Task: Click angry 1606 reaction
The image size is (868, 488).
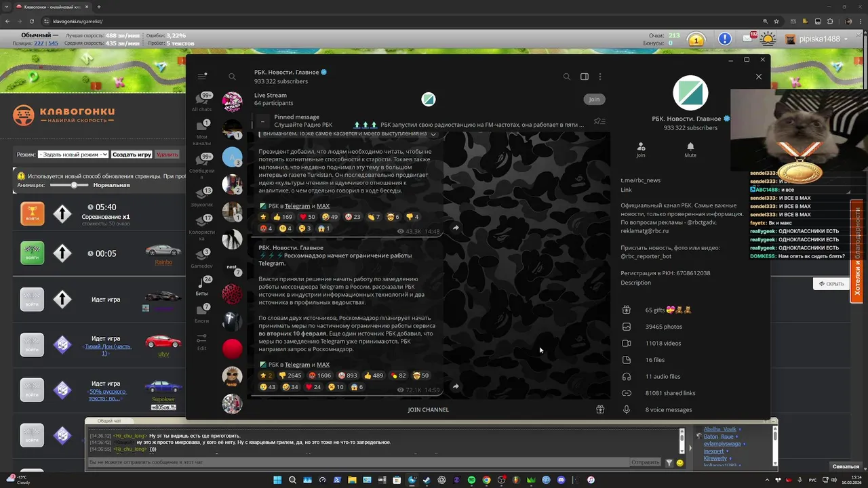Action: [320, 375]
